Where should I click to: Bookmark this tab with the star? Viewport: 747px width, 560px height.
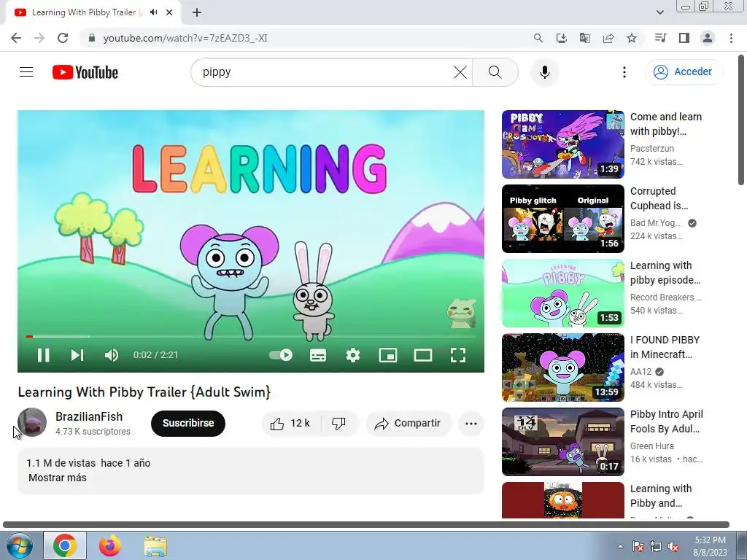[x=632, y=38]
